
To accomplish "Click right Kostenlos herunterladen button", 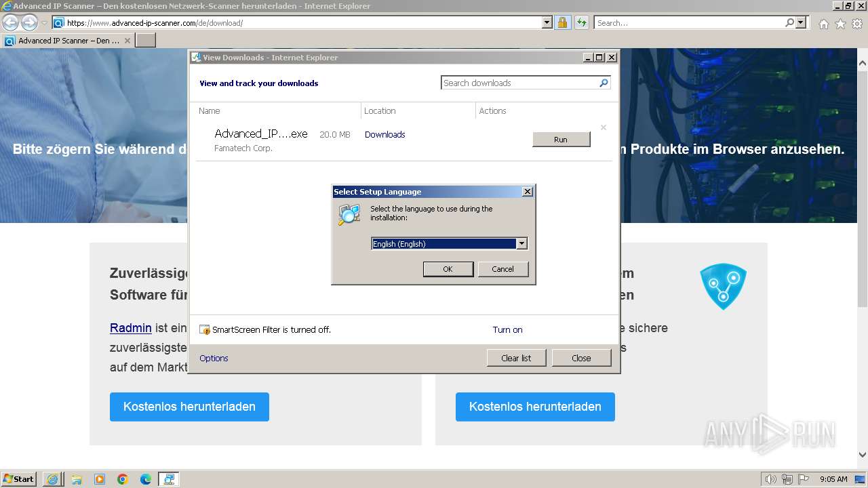I will pos(535,407).
